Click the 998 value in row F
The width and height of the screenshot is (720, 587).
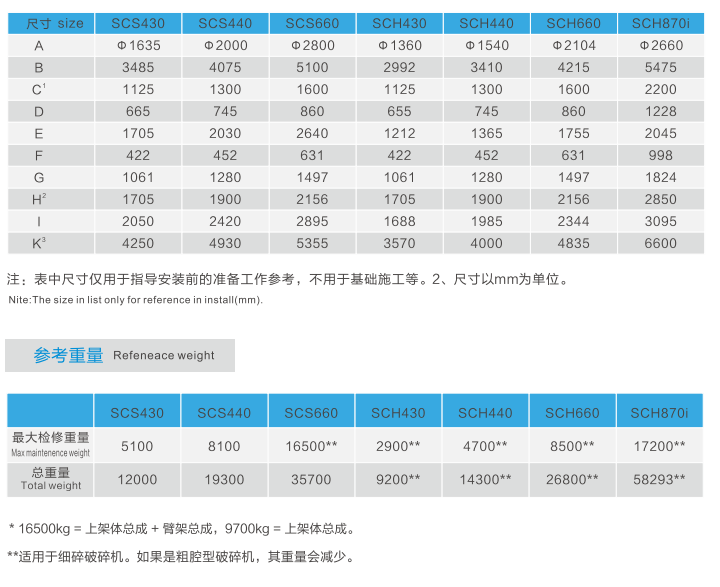tap(660, 155)
